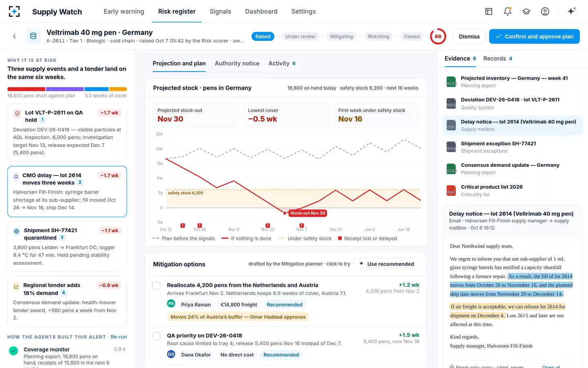This screenshot has width=588, height=368.
Task: Click the Supply Watch logo icon
Action: coord(14,11)
